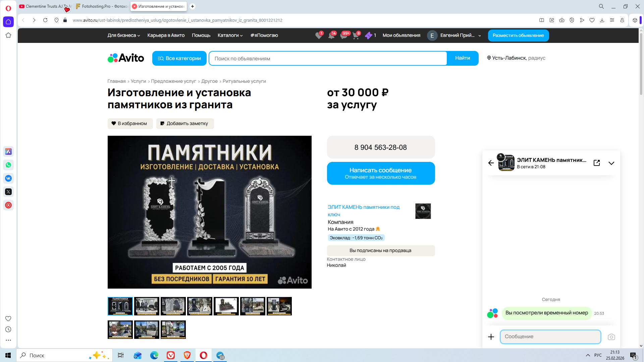Click the WhatsApp icon in Opera sidebar
The width and height of the screenshot is (644, 362).
[x=8, y=165]
